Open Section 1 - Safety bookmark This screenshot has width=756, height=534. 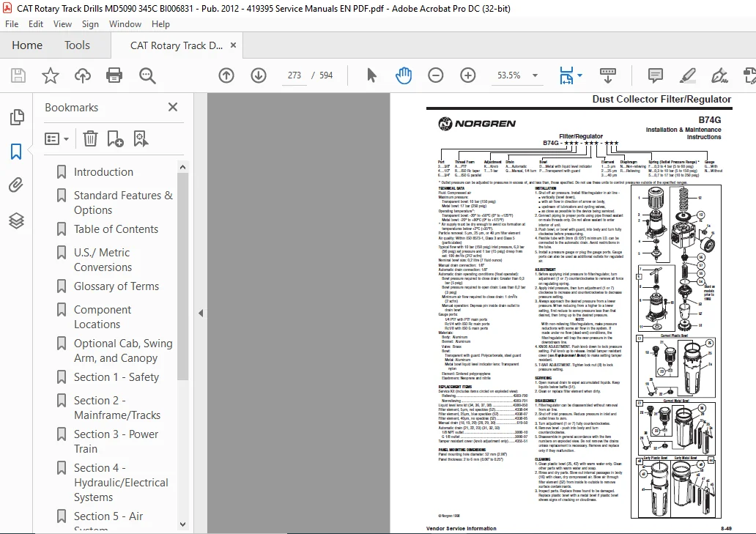116,377
